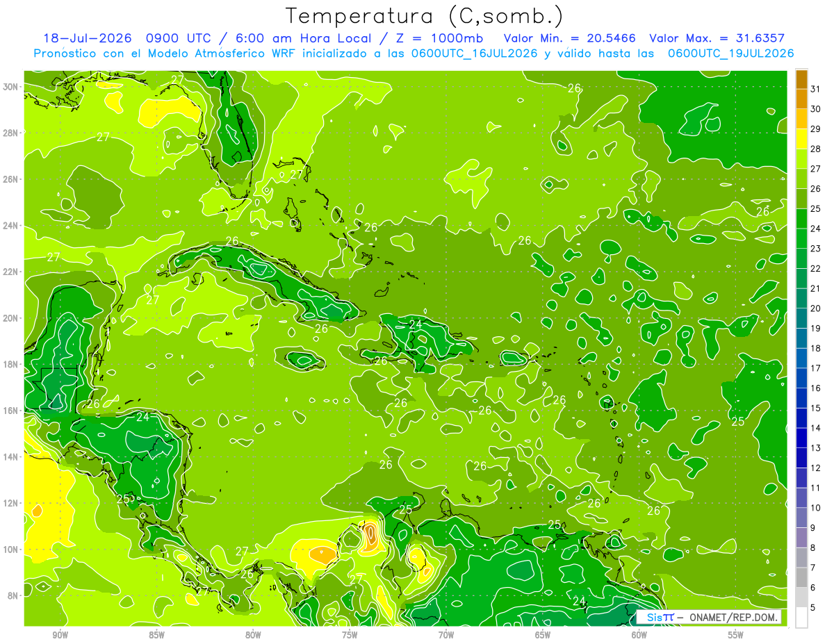Viewport: 834px width, 644px height.
Task: Click the 90W longitude axis label
Action: 60,635
